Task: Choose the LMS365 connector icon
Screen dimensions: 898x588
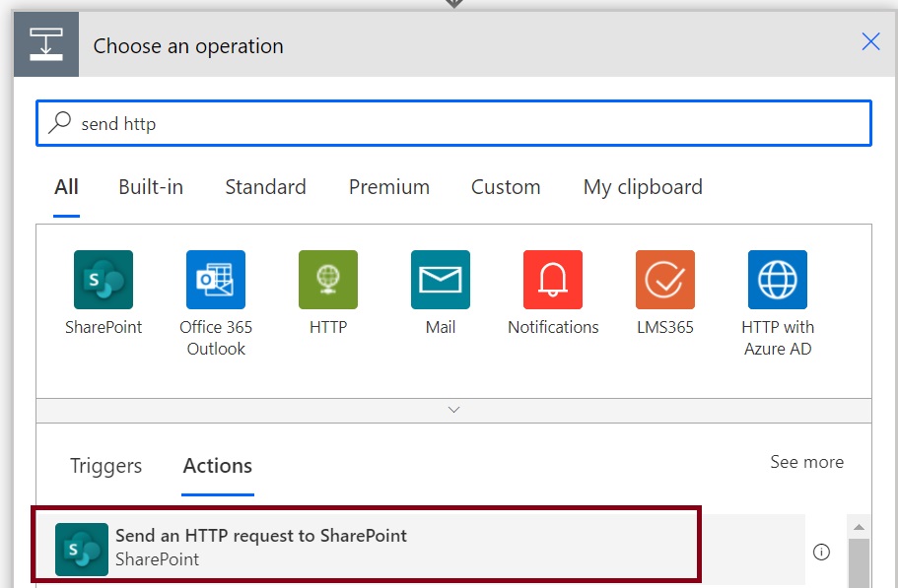Action: click(665, 279)
